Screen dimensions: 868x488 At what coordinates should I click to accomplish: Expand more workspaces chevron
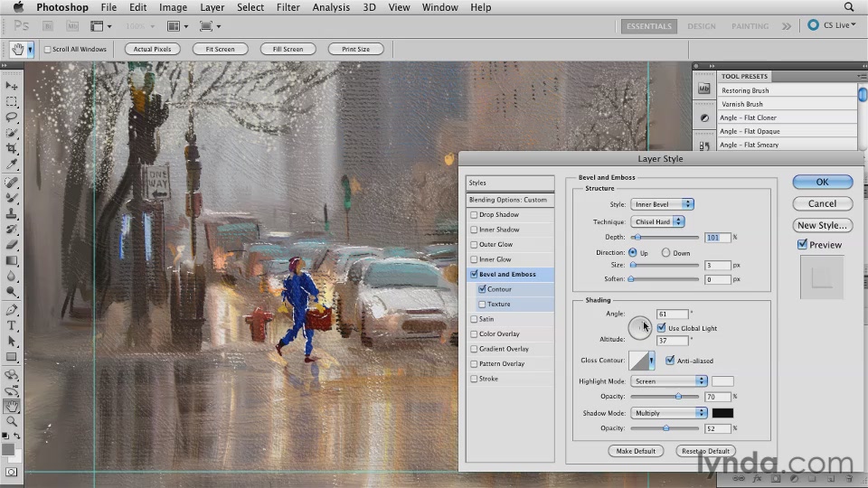[x=786, y=26]
